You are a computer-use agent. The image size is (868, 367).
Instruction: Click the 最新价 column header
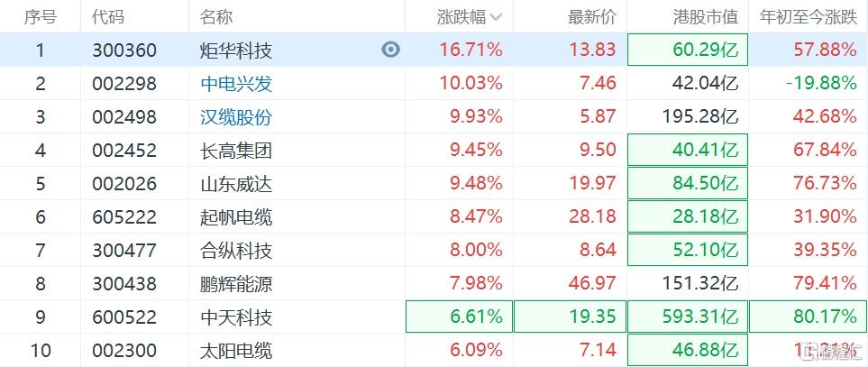[591, 16]
